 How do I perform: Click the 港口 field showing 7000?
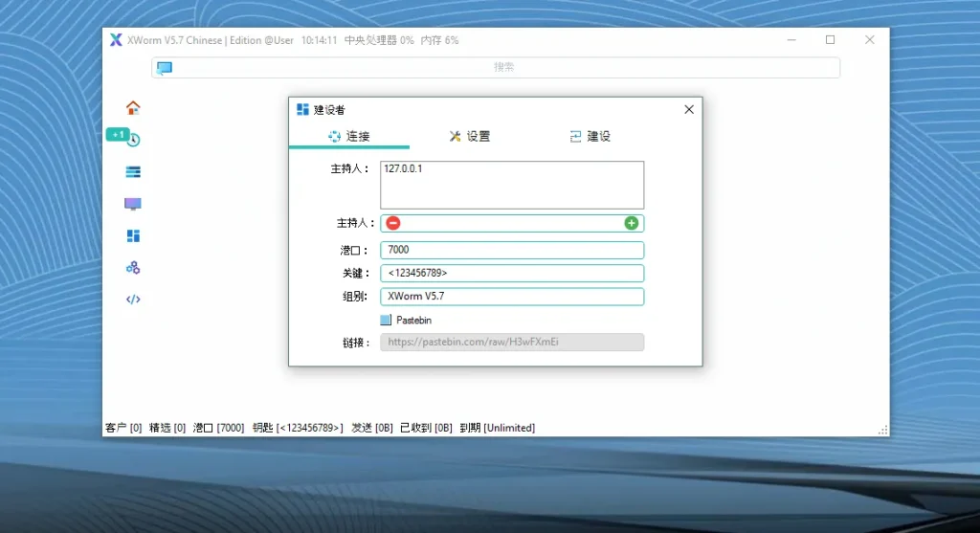[512, 250]
